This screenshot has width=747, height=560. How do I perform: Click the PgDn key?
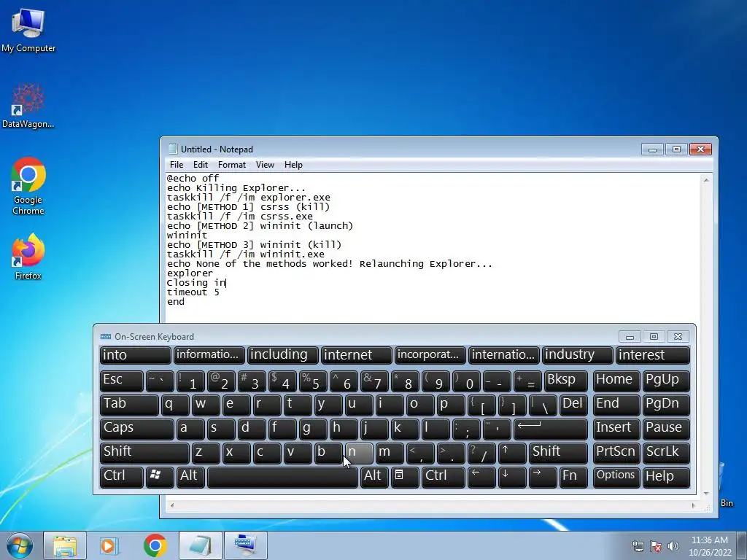click(x=666, y=405)
